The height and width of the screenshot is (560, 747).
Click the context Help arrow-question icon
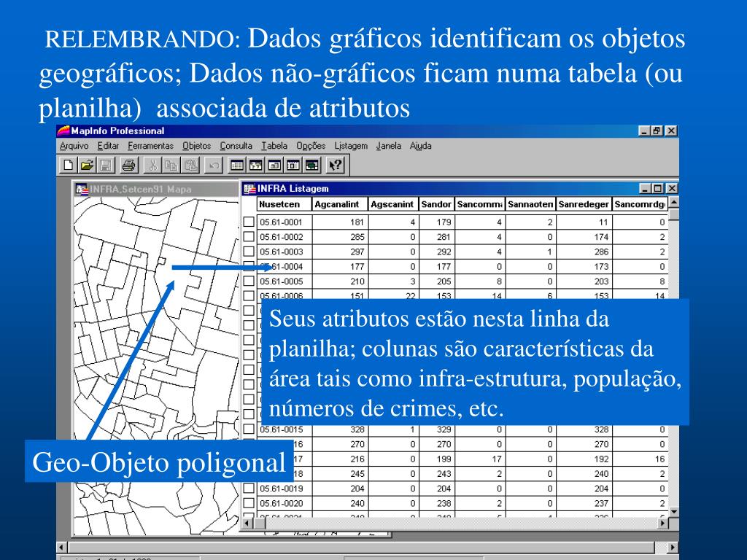coord(336,166)
